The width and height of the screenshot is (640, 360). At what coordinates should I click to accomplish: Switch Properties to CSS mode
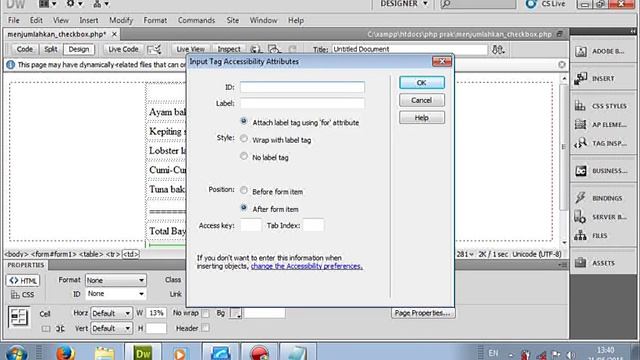click(x=23, y=294)
